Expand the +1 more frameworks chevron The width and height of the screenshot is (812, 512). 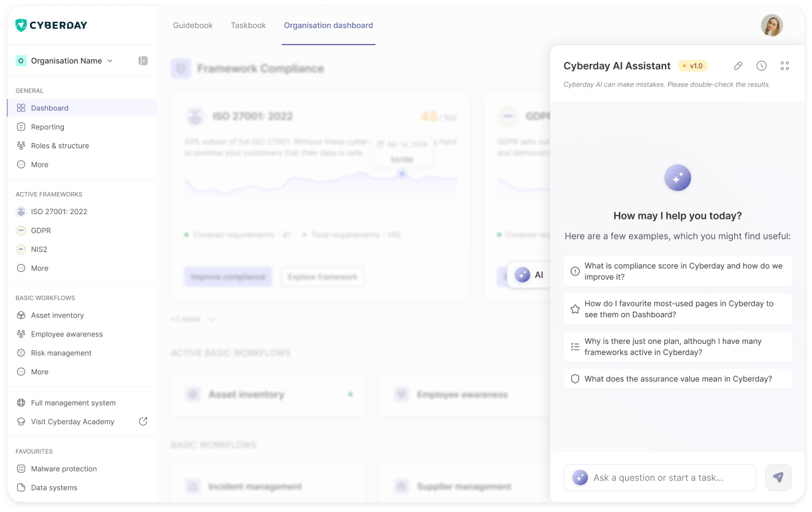tap(212, 319)
